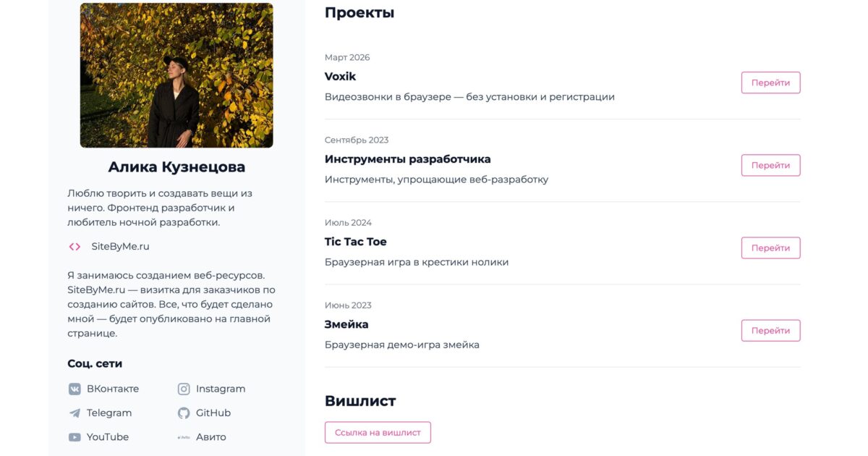Select the GitHub text link
The width and height of the screenshot is (868, 456).
213,413
